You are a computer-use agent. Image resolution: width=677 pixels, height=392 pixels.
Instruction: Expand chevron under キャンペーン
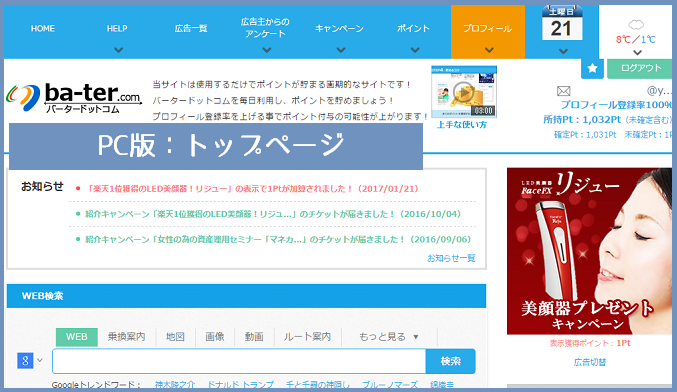click(x=341, y=50)
